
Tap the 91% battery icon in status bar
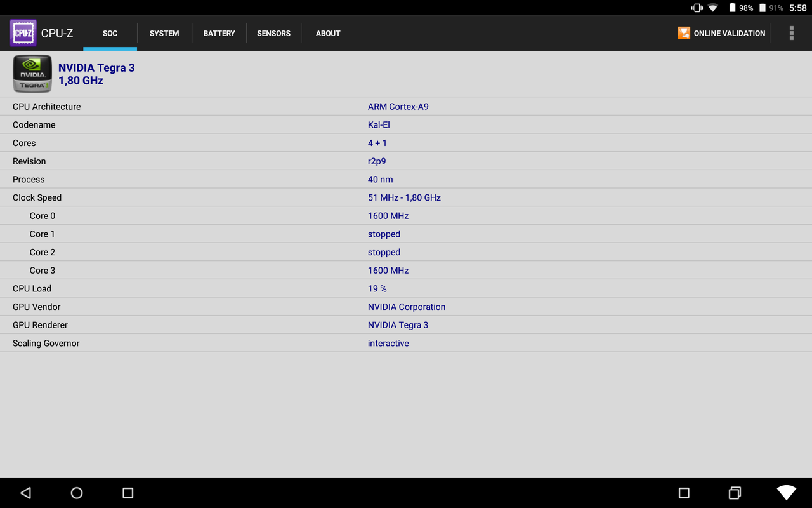[x=762, y=8]
